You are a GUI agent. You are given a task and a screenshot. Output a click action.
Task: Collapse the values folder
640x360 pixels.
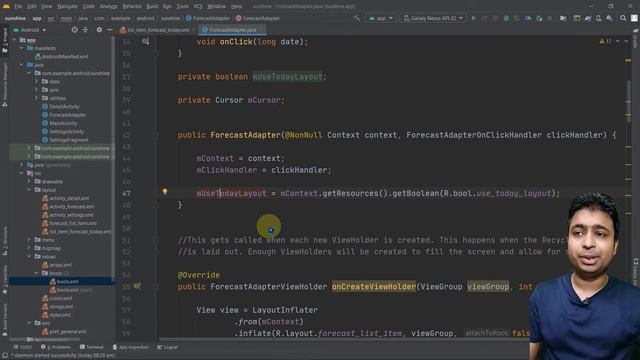[x=29, y=256]
